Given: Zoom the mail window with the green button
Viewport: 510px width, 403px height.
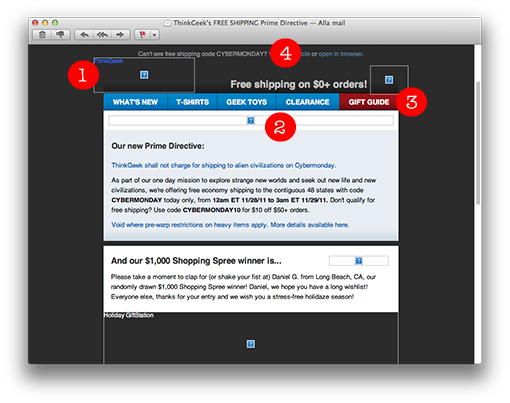Looking at the screenshot, I should coord(55,23).
